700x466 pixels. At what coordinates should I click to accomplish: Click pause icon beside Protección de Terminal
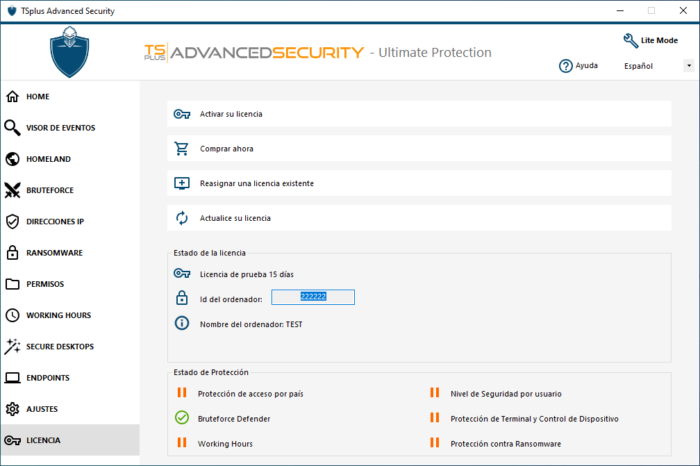(x=434, y=417)
